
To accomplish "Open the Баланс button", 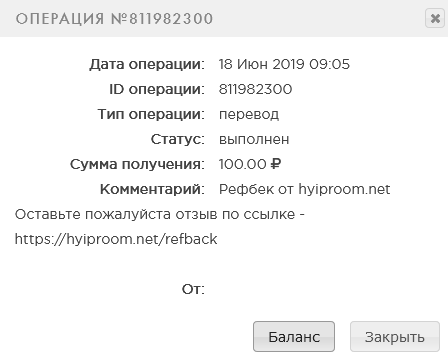I will click(x=294, y=336).
